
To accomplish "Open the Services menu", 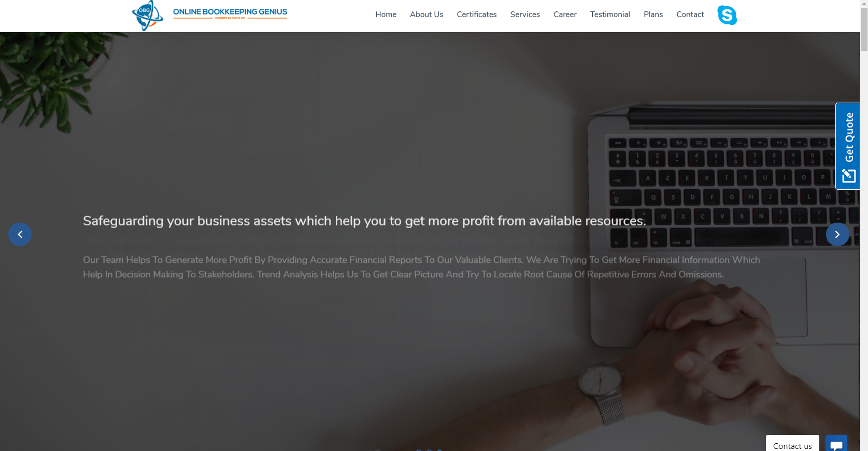I will [x=525, y=15].
